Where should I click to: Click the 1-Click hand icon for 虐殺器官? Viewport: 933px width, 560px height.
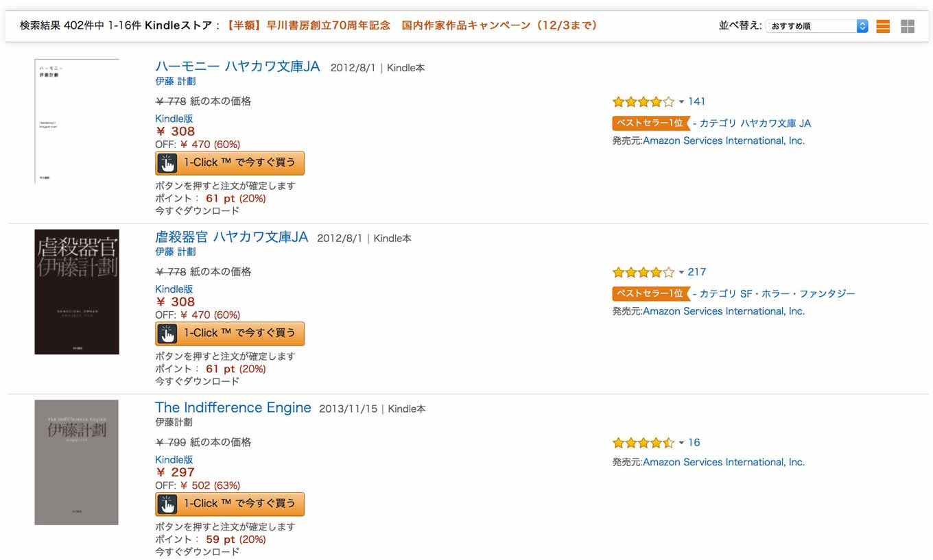(167, 334)
